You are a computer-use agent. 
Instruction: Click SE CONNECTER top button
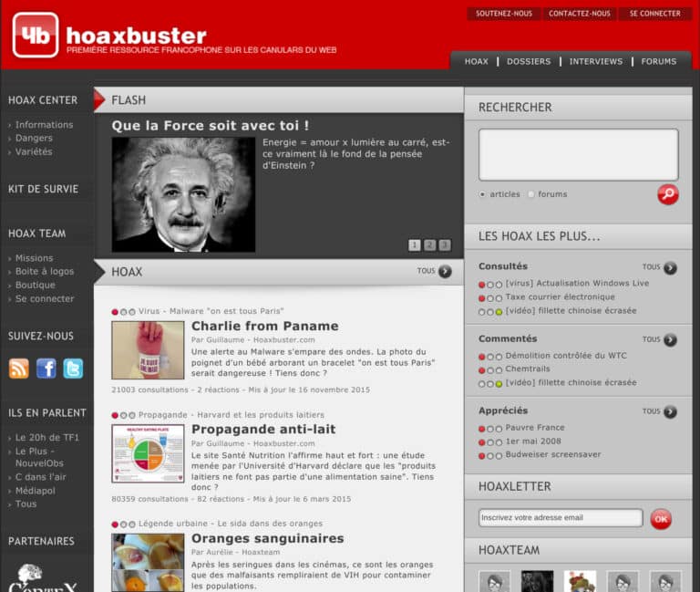pos(655,14)
